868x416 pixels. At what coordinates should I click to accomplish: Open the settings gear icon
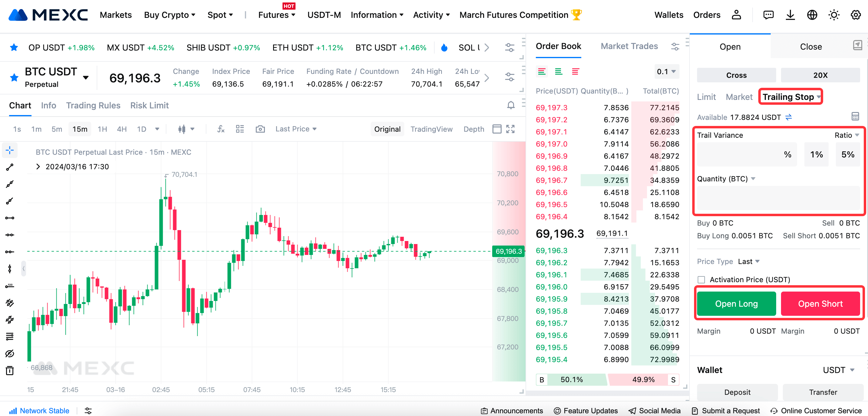(x=856, y=15)
